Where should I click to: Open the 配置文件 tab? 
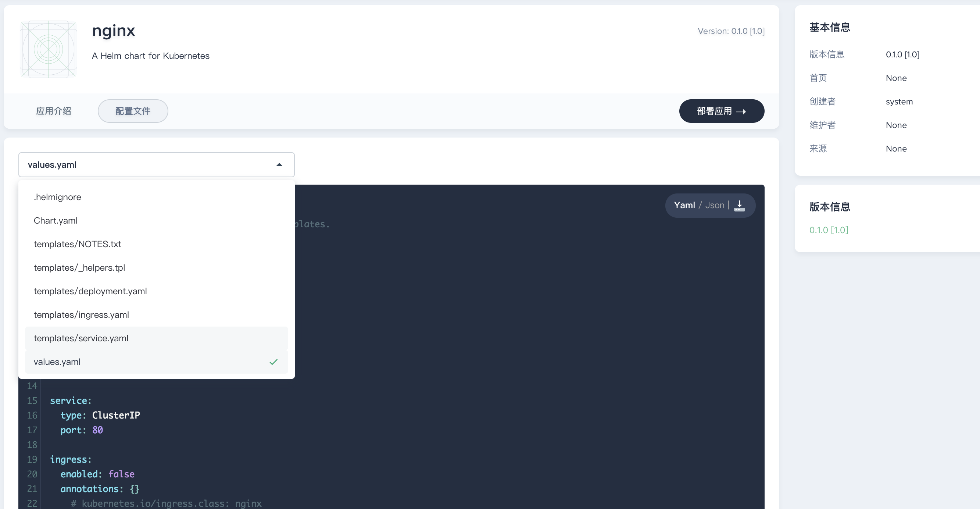[133, 111]
